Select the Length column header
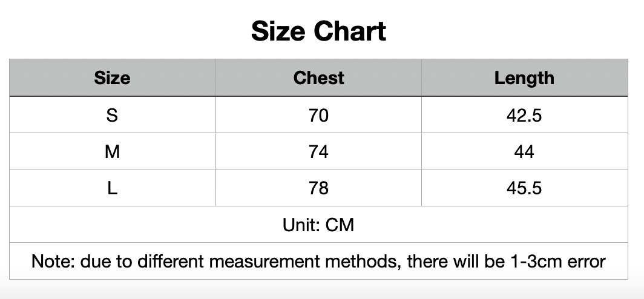The image size is (644, 299). point(524,78)
